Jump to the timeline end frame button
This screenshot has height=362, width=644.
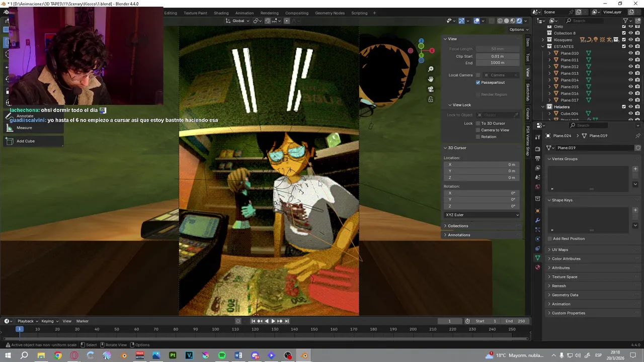tap(287, 321)
